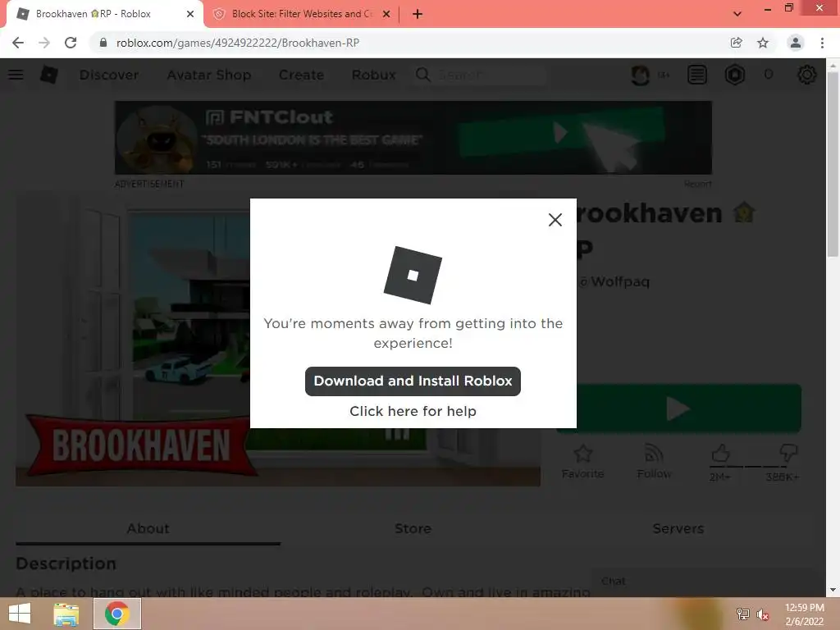This screenshot has height=630, width=840.
Task: Open the Windows Start menu
Action: coord(20,614)
